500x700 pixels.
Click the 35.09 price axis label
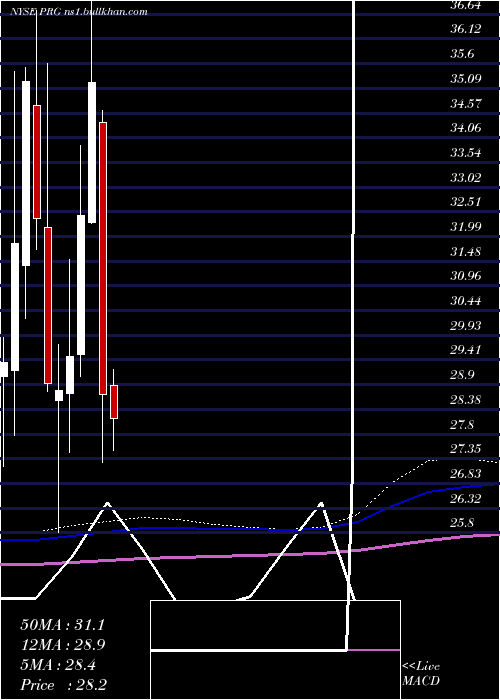(x=466, y=79)
